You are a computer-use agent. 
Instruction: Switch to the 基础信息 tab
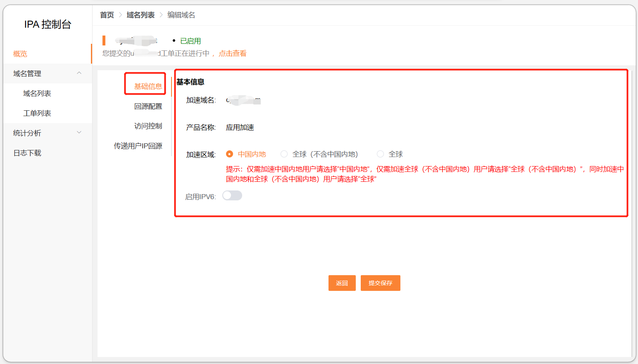[148, 86]
